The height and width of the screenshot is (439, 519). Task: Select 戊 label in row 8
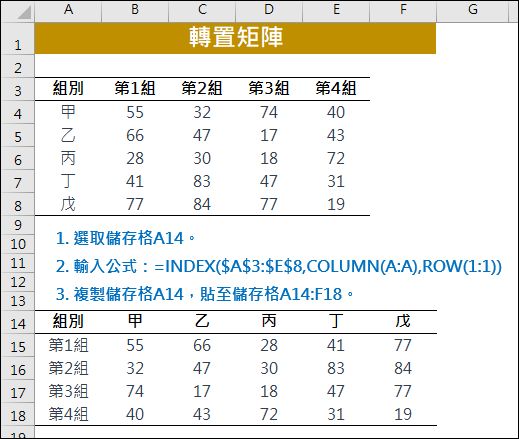pyautogui.click(x=68, y=204)
